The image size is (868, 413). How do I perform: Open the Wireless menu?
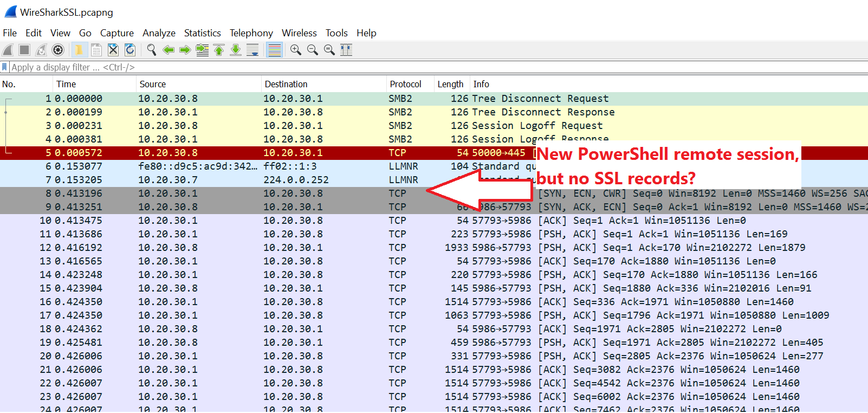coord(299,33)
